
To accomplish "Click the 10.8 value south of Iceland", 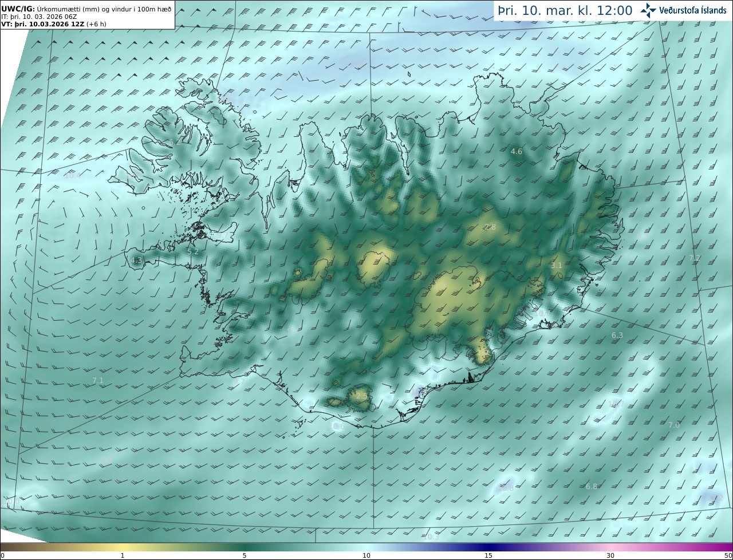I will pyautogui.click(x=505, y=488).
